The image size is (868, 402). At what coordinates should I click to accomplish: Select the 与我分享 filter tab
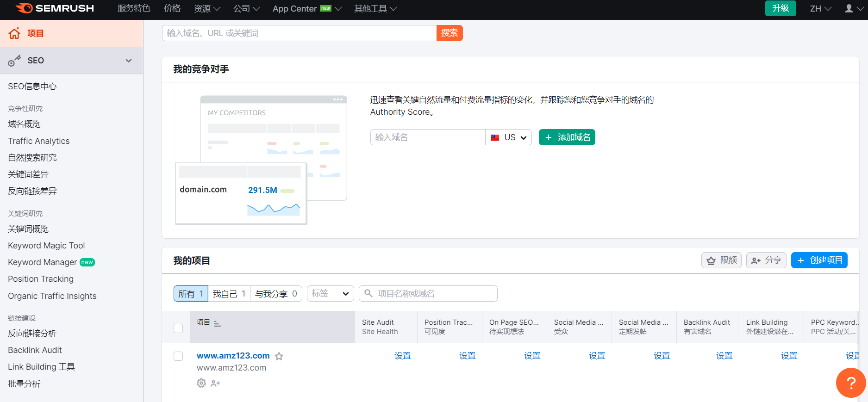click(x=276, y=294)
